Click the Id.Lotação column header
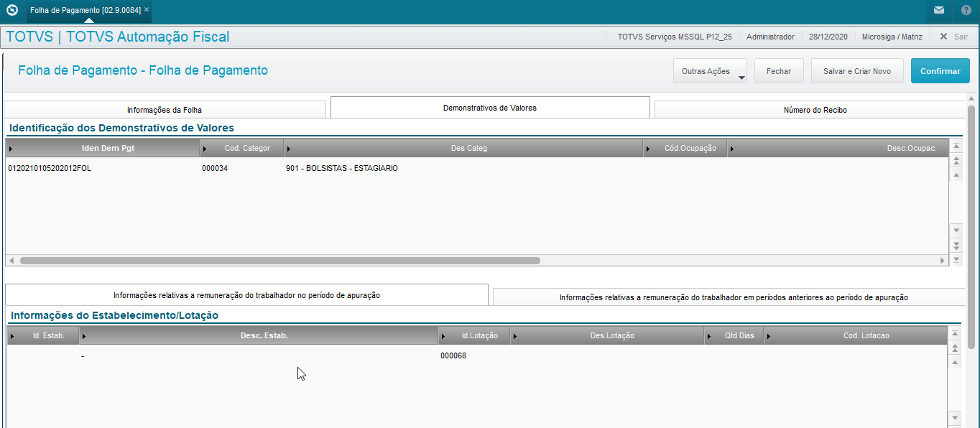Viewport: 980px width, 428px height. point(474,335)
